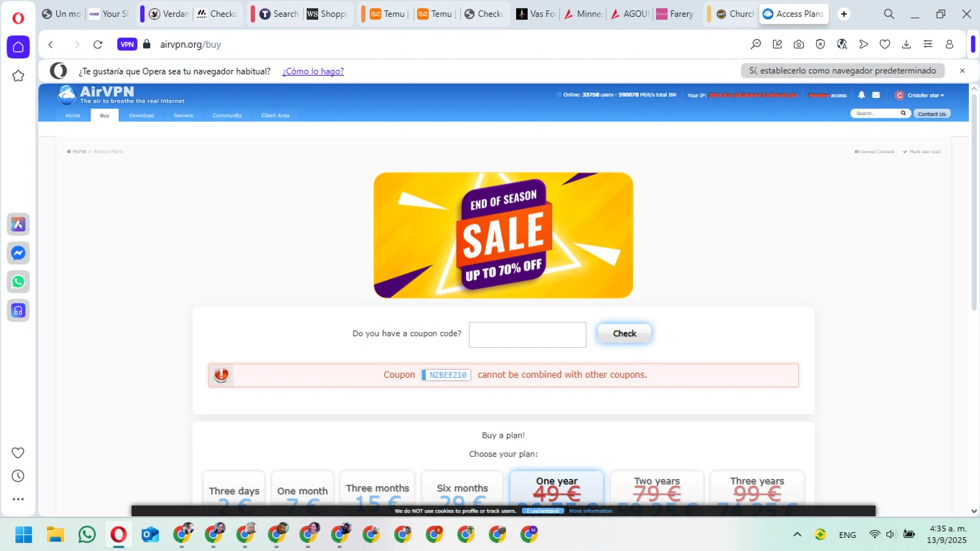This screenshot has width=980, height=551.
Task: Open My Flow send icon
Action: (864, 44)
